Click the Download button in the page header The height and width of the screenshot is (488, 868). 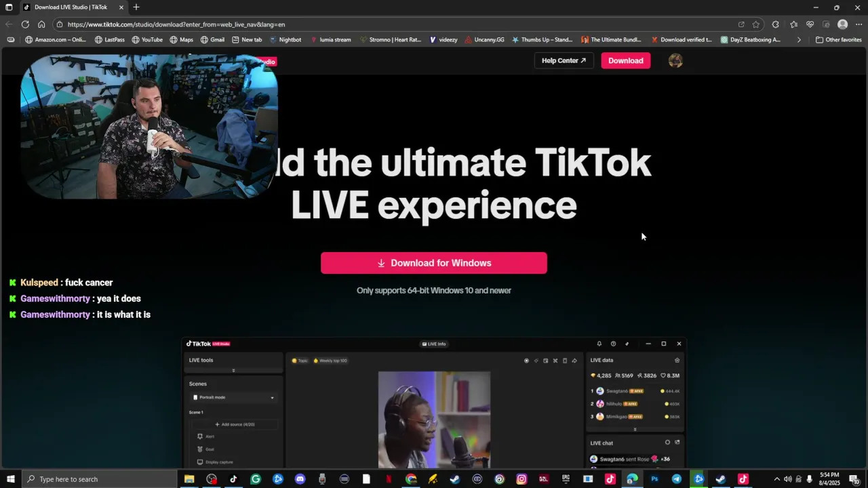625,60
